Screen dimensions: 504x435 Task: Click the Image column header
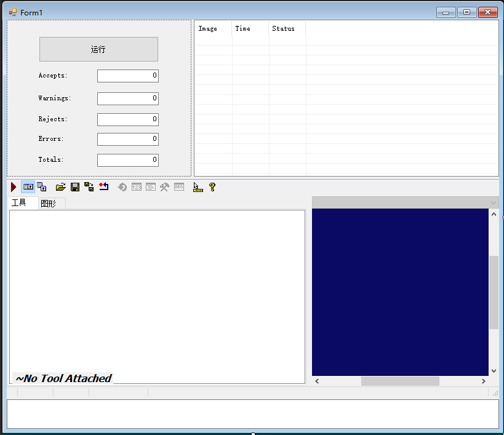213,28
